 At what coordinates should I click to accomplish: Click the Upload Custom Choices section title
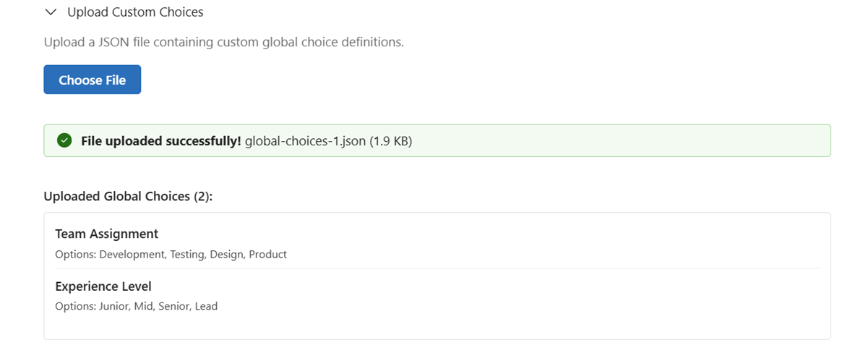(x=135, y=12)
